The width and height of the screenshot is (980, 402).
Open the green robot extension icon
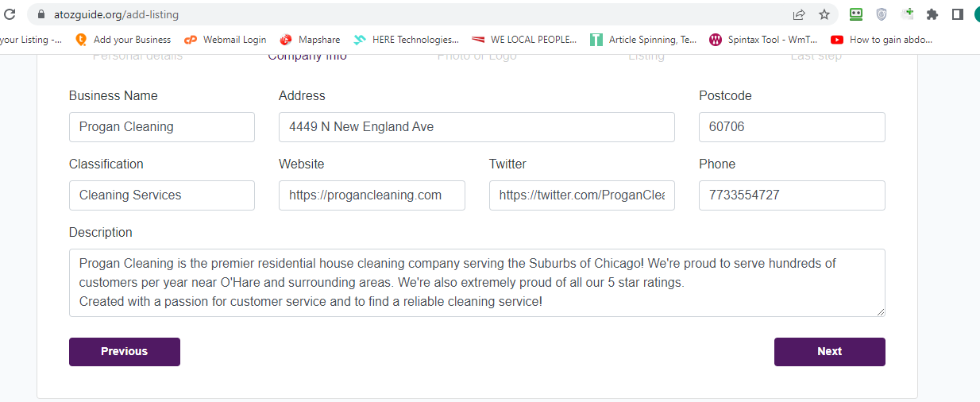(856, 14)
